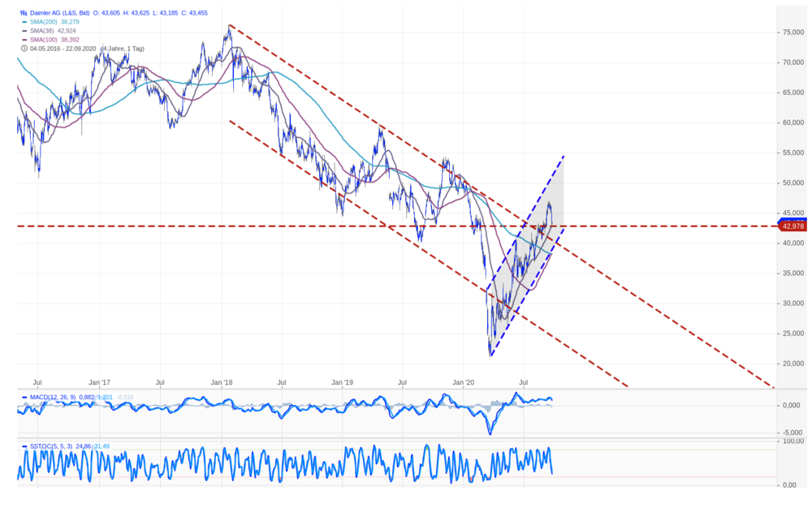The height and width of the screenshot is (517, 812).
Task: Click the clock icon beside the date range
Action: point(24,49)
